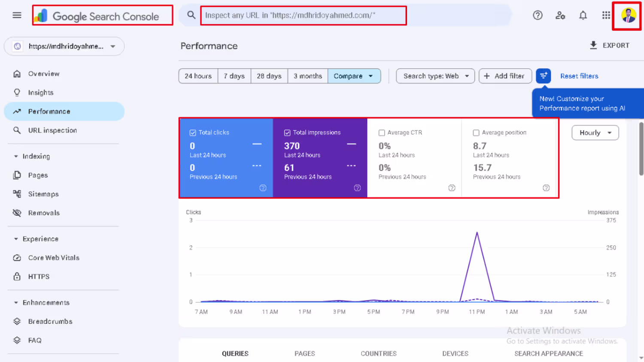Open users and settings icon
This screenshot has width=644, height=362.
click(x=560, y=15)
